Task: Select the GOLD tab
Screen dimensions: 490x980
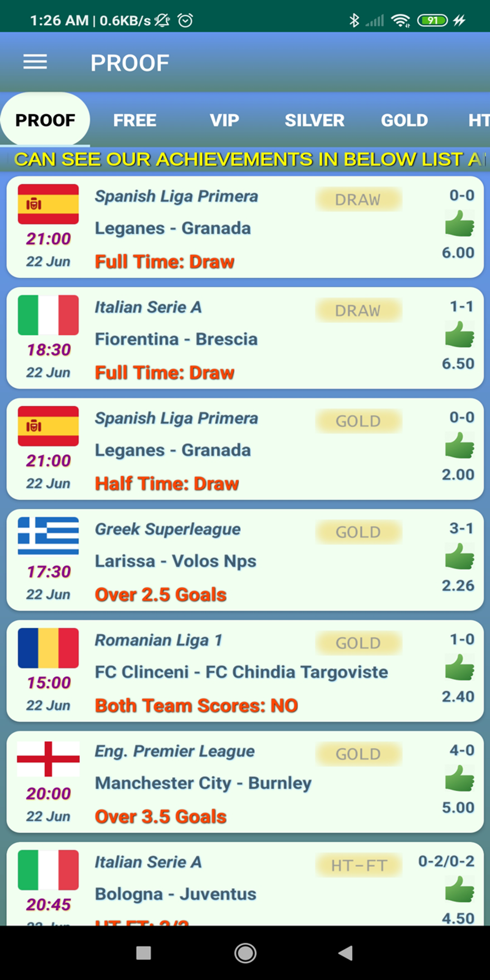Action: coord(404,120)
